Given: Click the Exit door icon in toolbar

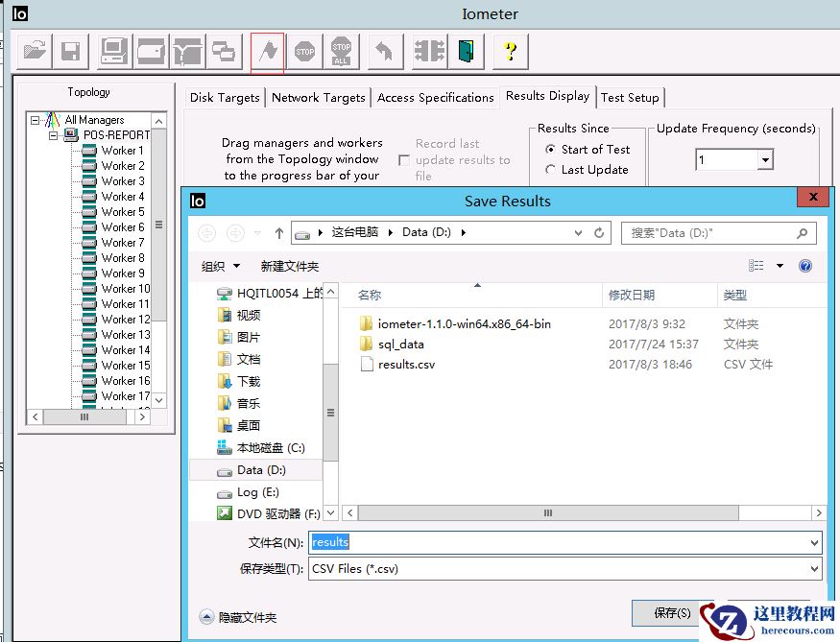Looking at the screenshot, I should point(466,51).
